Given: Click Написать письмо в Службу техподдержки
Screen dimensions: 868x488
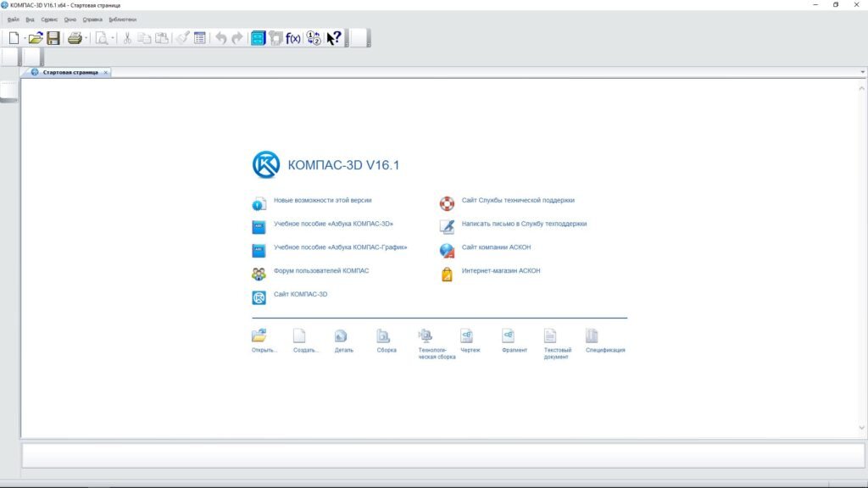Looking at the screenshot, I should [524, 224].
